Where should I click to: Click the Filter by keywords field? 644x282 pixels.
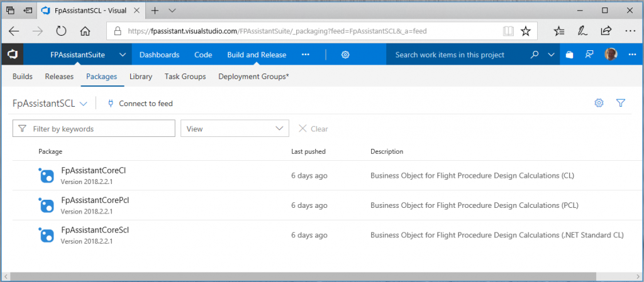click(101, 129)
